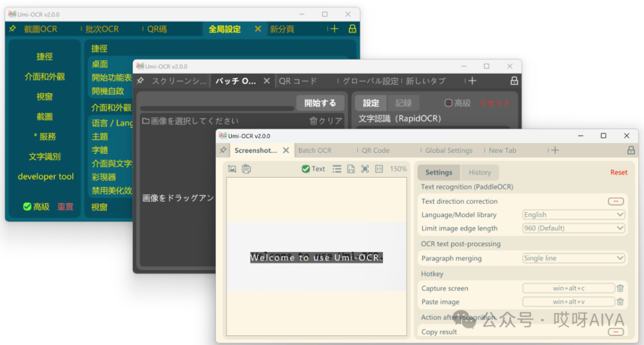Click the Capture screen hotkey field win+alt+c
This screenshot has height=345, width=644.
pos(568,288)
